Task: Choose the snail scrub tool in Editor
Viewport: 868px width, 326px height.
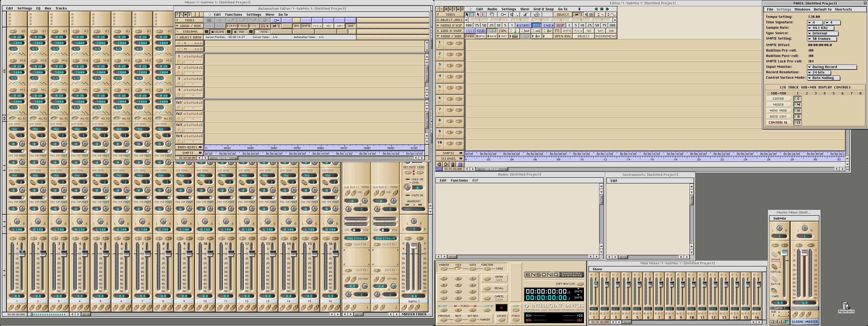Action: coord(537,14)
